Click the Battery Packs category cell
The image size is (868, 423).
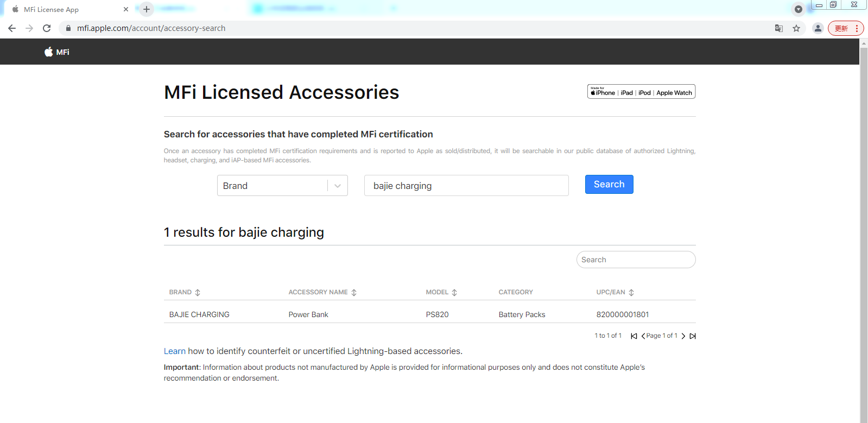(522, 314)
